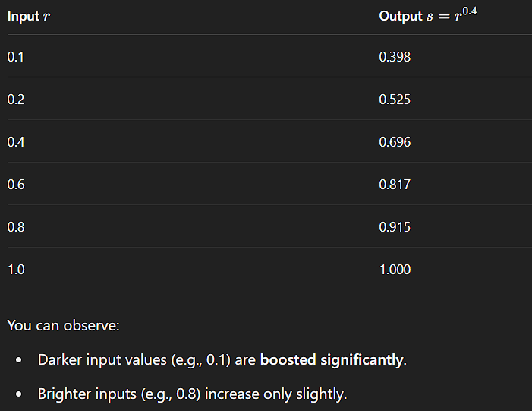The width and height of the screenshot is (532, 411).
Task: Click the "Brighter inputs" bullet sentence
Action: tap(192, 394)
